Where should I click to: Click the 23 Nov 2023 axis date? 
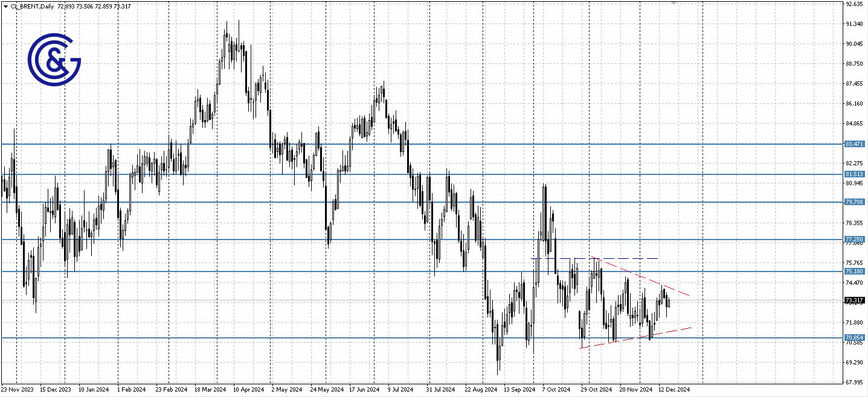point(16,390)
